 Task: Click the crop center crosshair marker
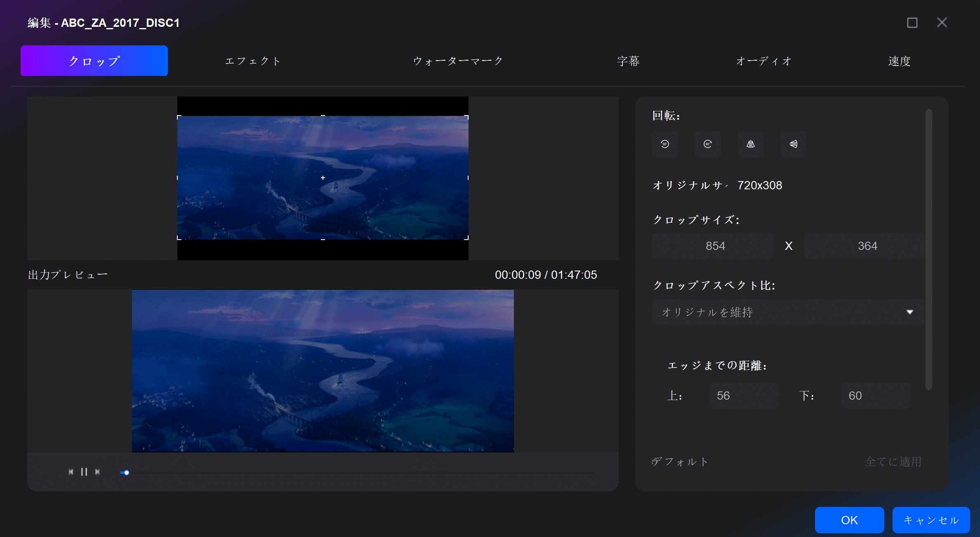pyautogui.click(x=323, y=178)
